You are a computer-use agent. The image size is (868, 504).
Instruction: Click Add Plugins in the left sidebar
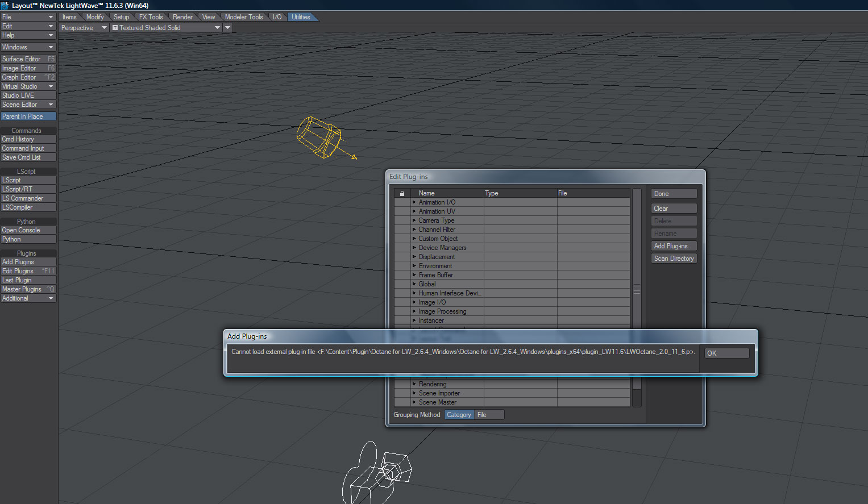[x=28, y=262]
